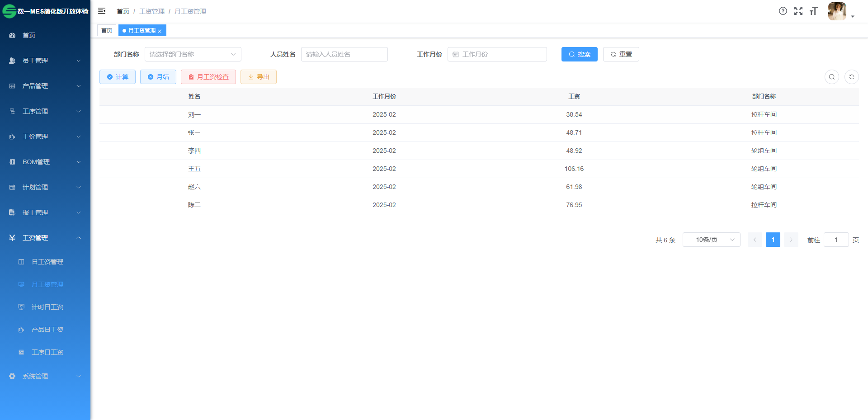Toggle fullscreen mode icon
The height and width of the screenshot is (420, 868).
(x=798, y=11)
